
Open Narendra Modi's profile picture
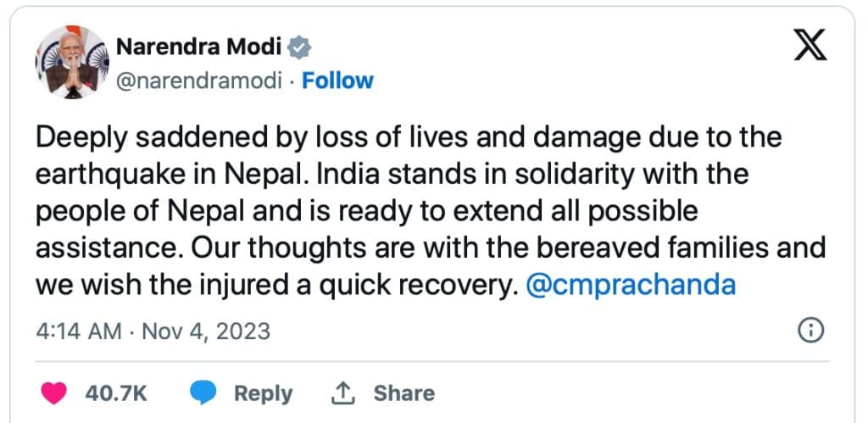71,63
